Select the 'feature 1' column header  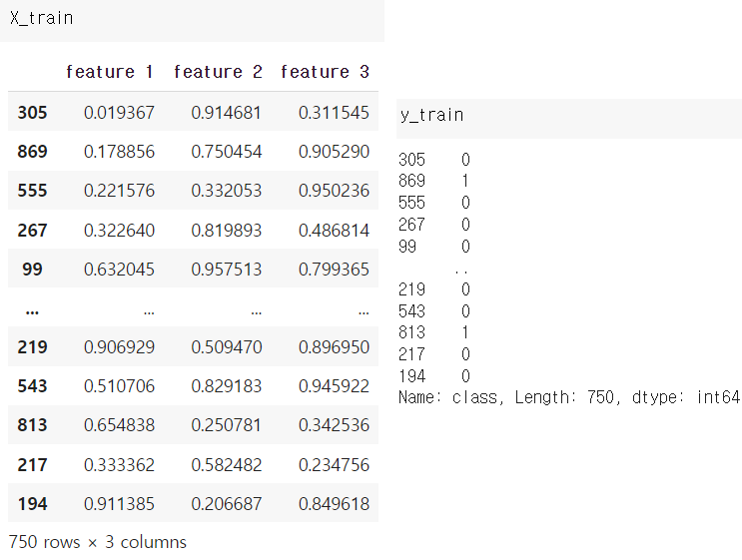pos(109,72)
